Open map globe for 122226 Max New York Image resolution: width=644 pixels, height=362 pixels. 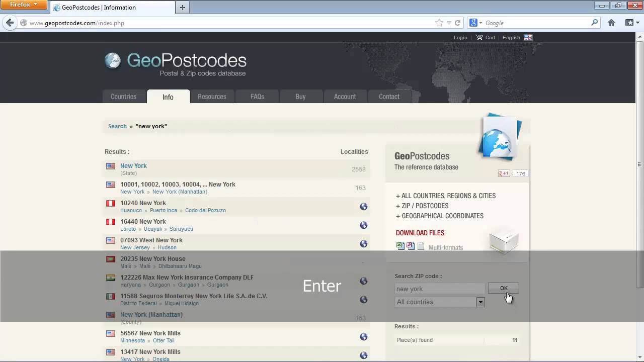[x=364, y=281]
